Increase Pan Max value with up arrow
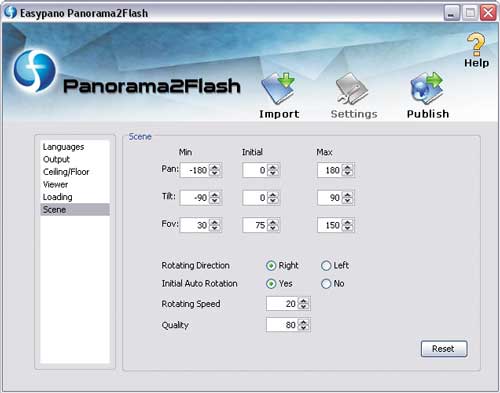This screenshot has width=500, height=393. tap(347, 167)
